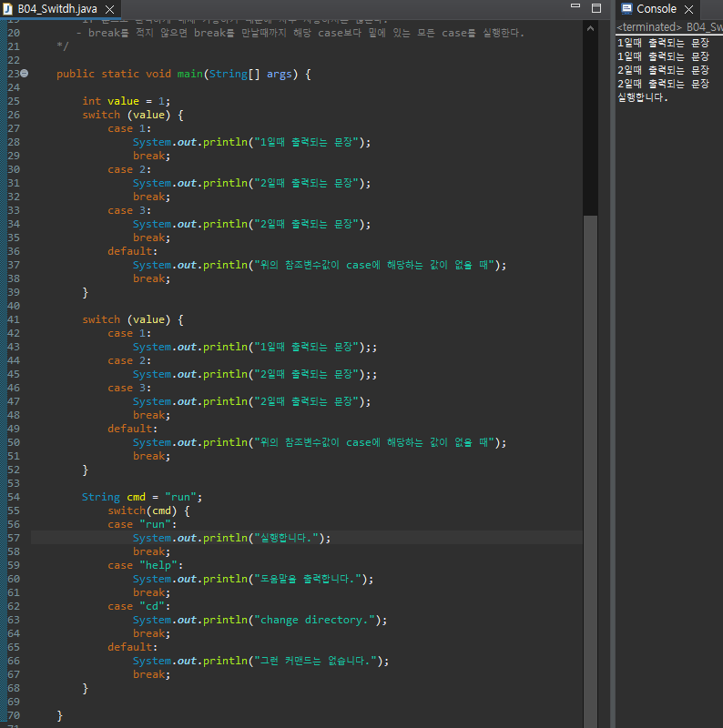Click line number 41 in the gutter

point(13,319)
